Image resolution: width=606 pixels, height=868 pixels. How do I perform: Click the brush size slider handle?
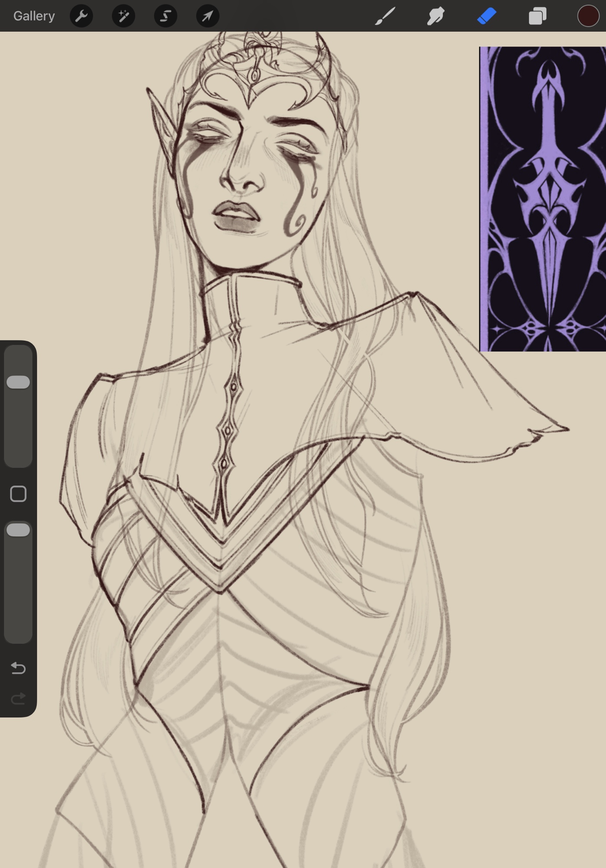click(18, 382)
